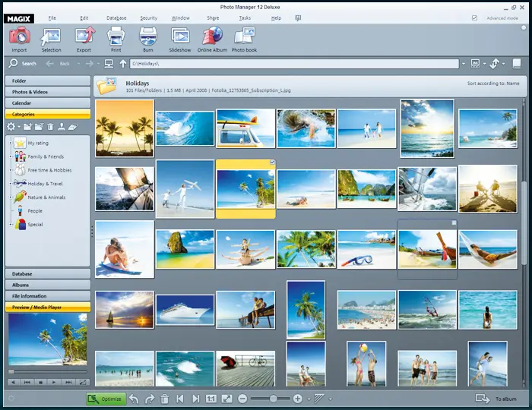Click the media player progress slider

[47, 372]
